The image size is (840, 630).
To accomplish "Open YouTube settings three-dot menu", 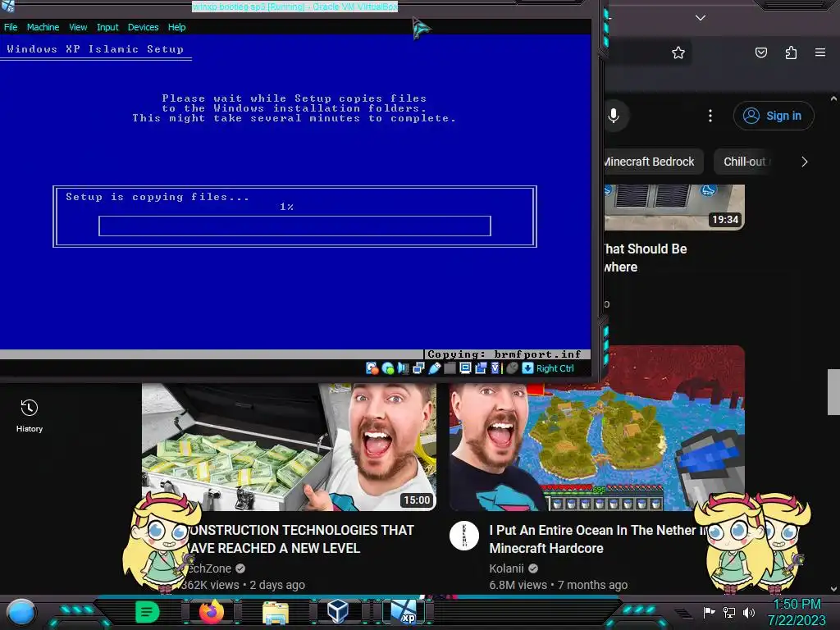I will 710,116.
